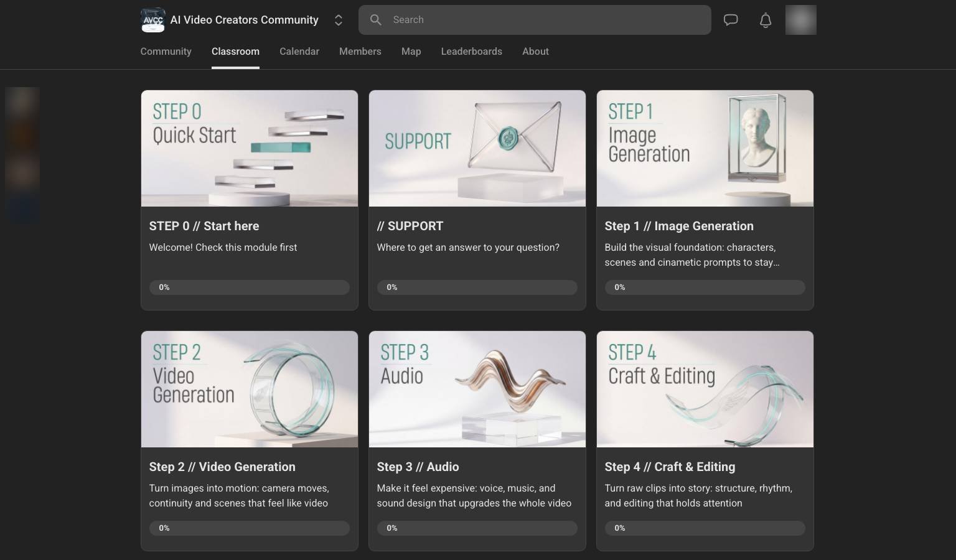
Task: Click progress bar of Step 2 card
Action: coord(250,528)
